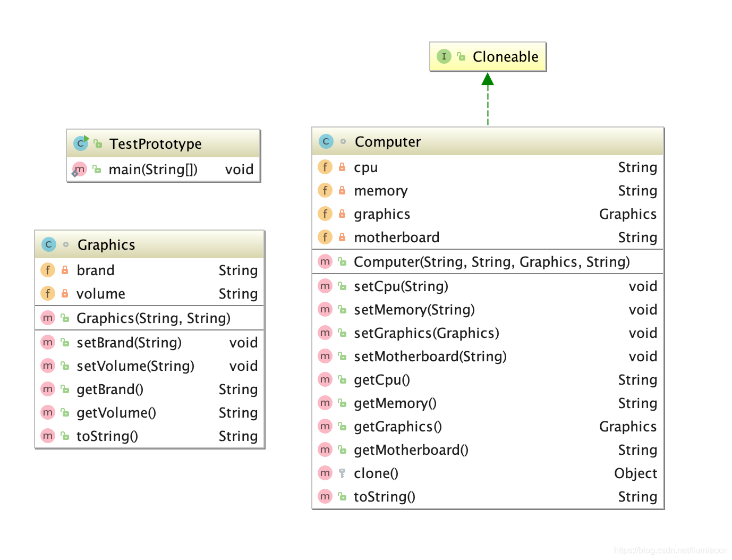This screenshot has width=732, height=560.
Task: Click the Computer class icon
Action: click(x=326, y=141)
